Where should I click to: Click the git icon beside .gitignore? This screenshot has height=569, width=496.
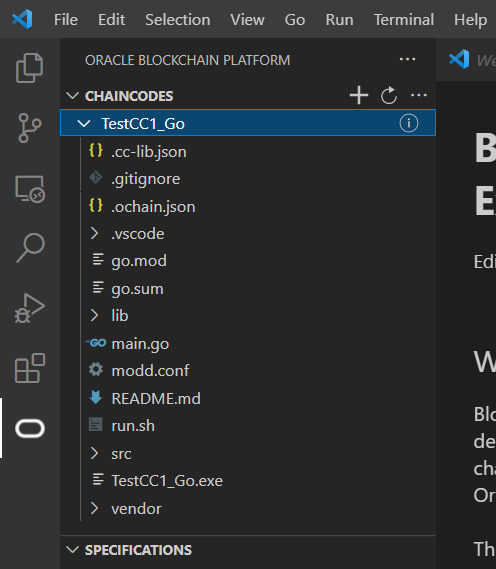(x=96, y=178)
